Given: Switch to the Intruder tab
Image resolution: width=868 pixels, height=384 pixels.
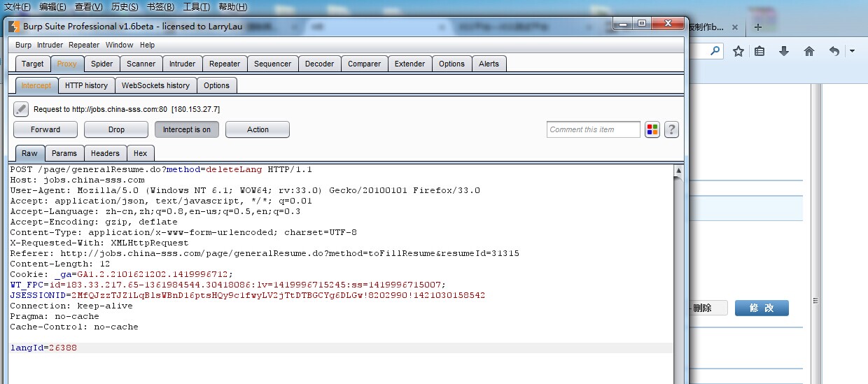Looking at the screenshot, I should (182, 64).
